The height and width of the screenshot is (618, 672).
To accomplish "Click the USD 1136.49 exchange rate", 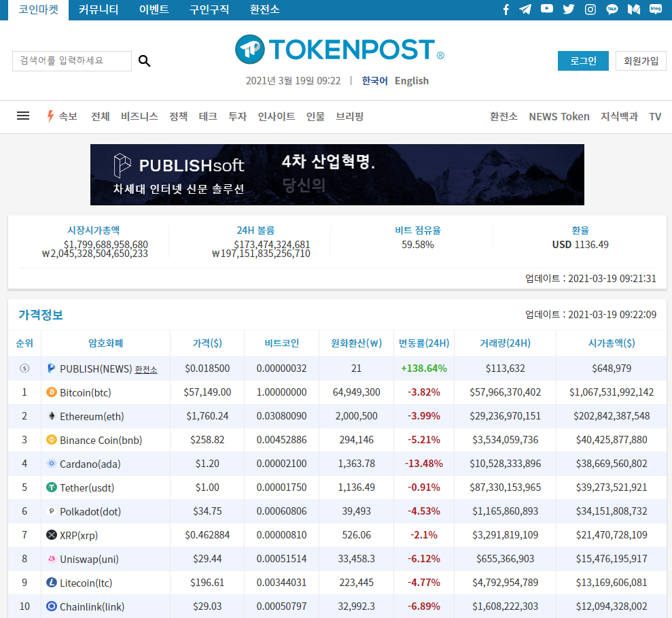I will [580, 245].
